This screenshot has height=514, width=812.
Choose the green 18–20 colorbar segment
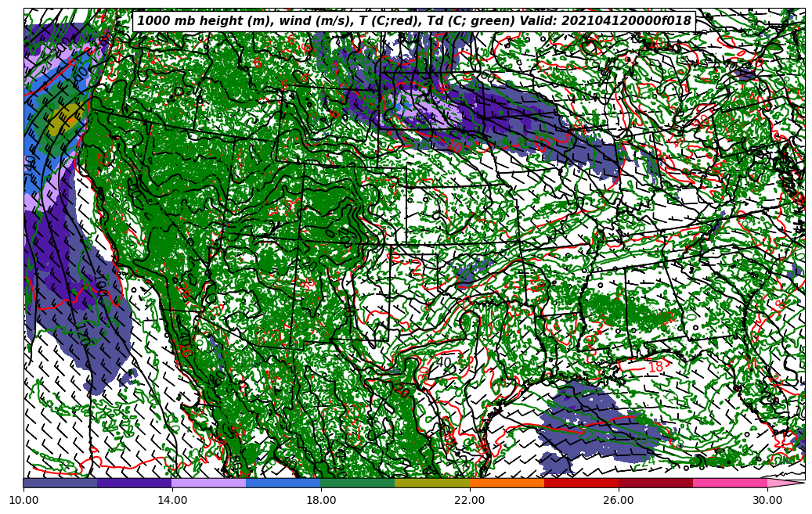click(358, 483)
